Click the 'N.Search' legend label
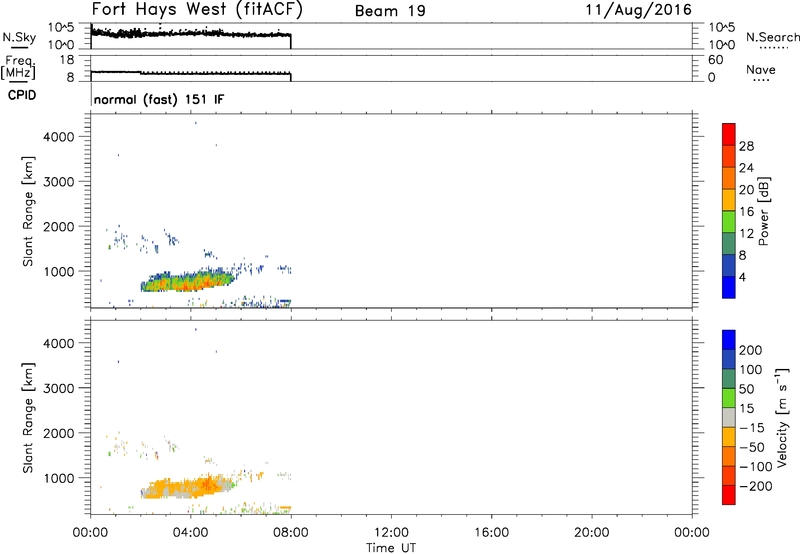The height and width of the screenshot is (554, 800). pyautogui.click(x=772, y=37)
